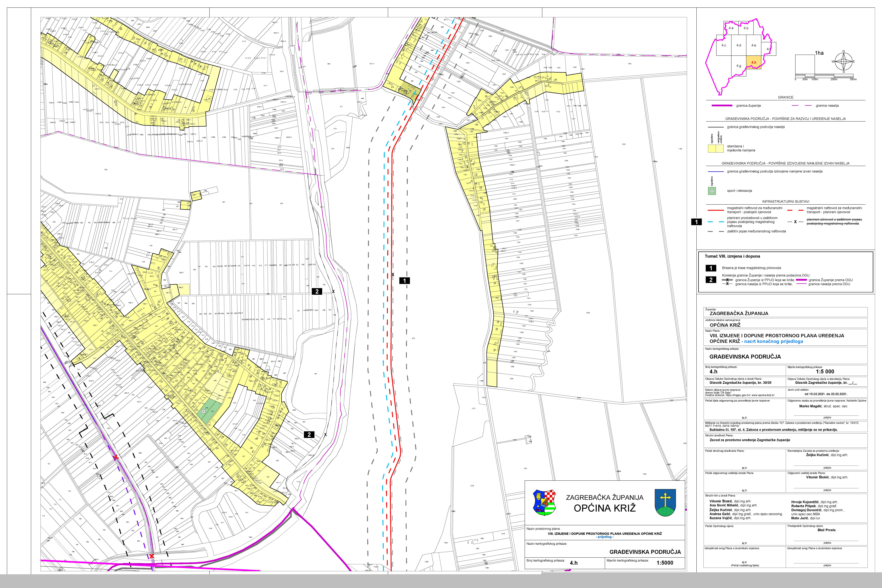Click the black 1 marker left of the infrastructure legend
The height and width of the screenshot is (588, 882).
click(x=696, y=222)
